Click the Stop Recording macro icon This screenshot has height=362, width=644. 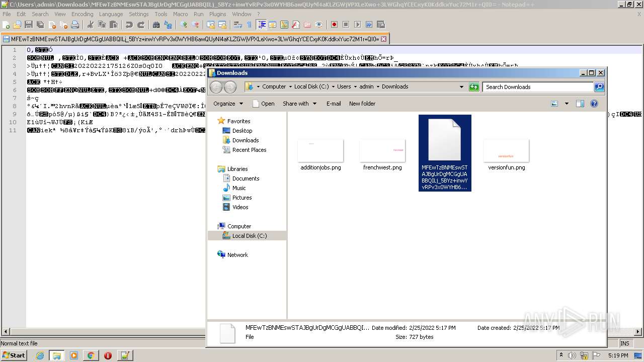[x=346, y=25]
